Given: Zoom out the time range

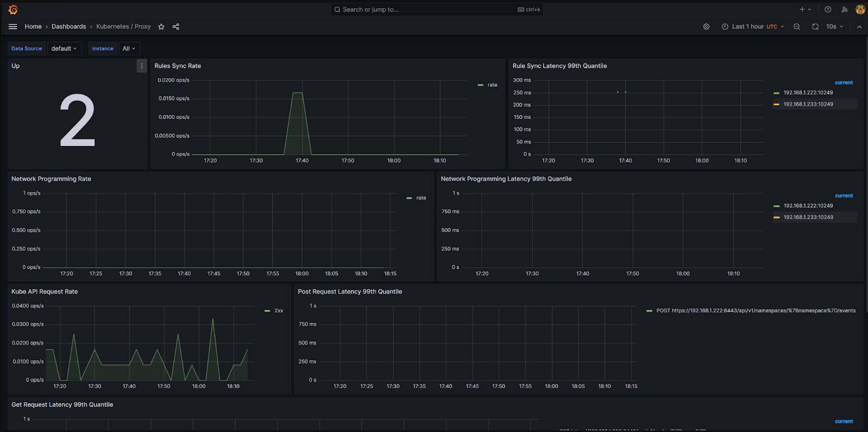Looking at the screenshot, I should (796, 27).
